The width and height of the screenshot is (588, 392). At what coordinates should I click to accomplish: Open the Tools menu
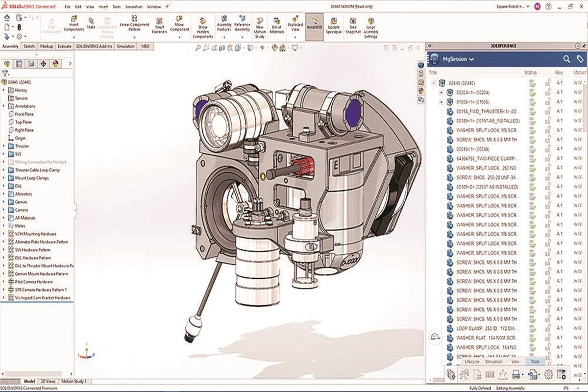116,7
